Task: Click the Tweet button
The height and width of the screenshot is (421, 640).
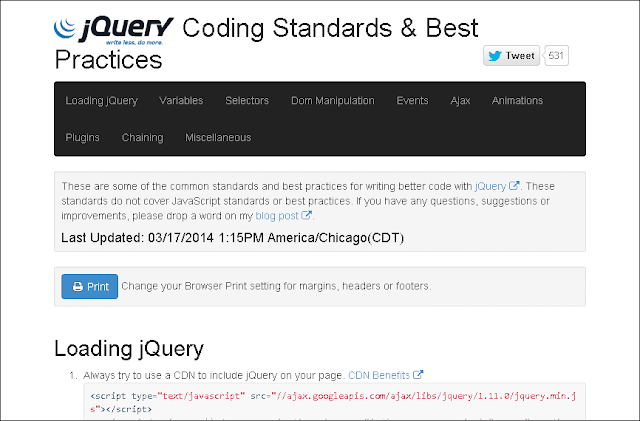Action: tap(511, 56)
